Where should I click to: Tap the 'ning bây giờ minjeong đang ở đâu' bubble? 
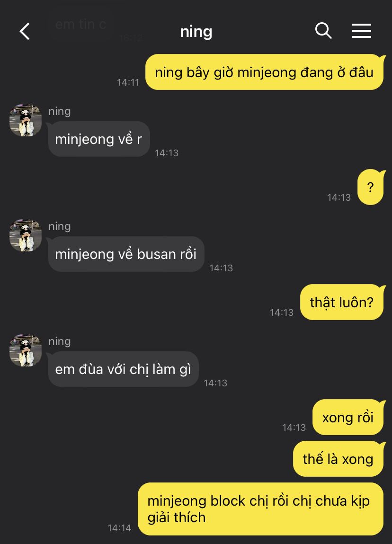[264, 72]
